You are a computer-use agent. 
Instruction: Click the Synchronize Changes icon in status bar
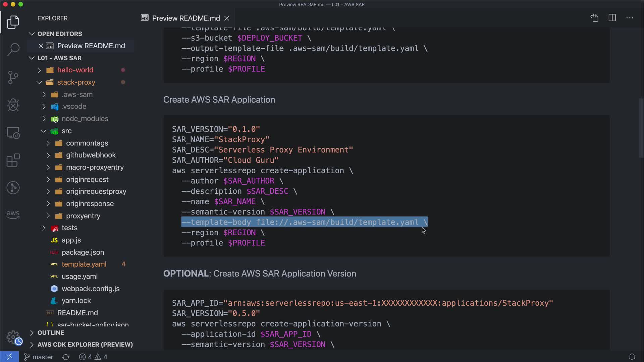click(x=66, y=357)
